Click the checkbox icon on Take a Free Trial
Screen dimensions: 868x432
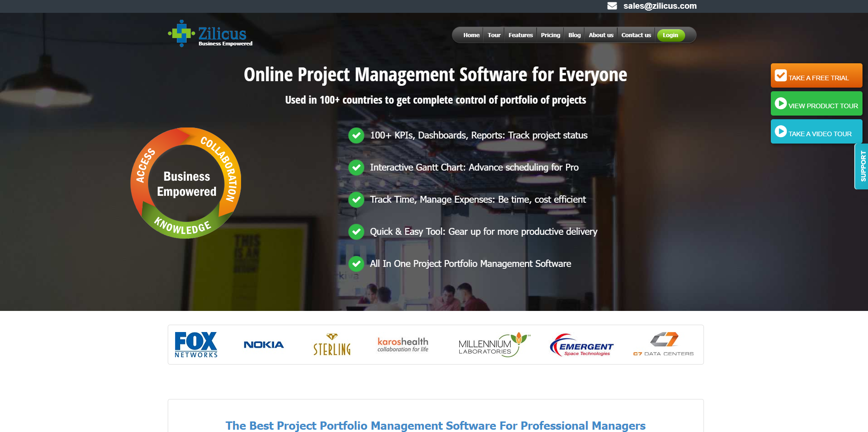[x=780, y=75]
